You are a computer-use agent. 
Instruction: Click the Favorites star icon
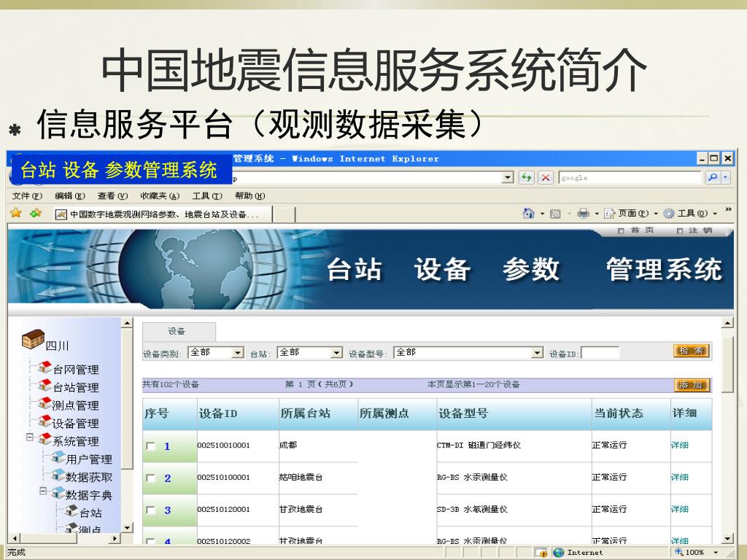click(x=16, y=214)
